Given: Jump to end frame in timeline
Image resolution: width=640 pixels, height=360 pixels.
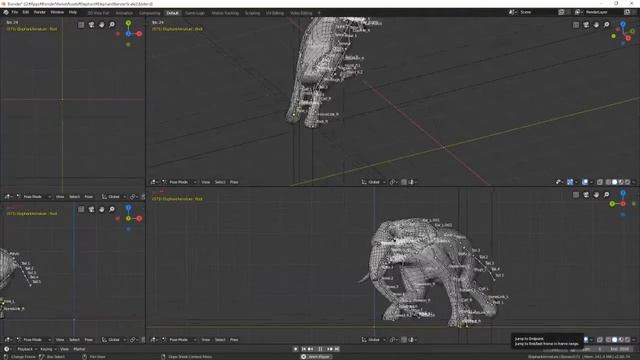Looking at the screenshot, I should click(337, 349).
